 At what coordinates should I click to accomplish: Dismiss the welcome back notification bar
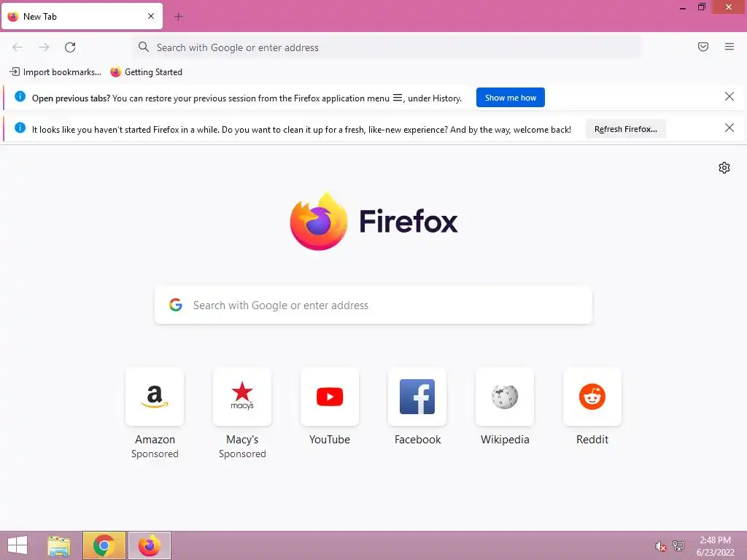point(729,128)
